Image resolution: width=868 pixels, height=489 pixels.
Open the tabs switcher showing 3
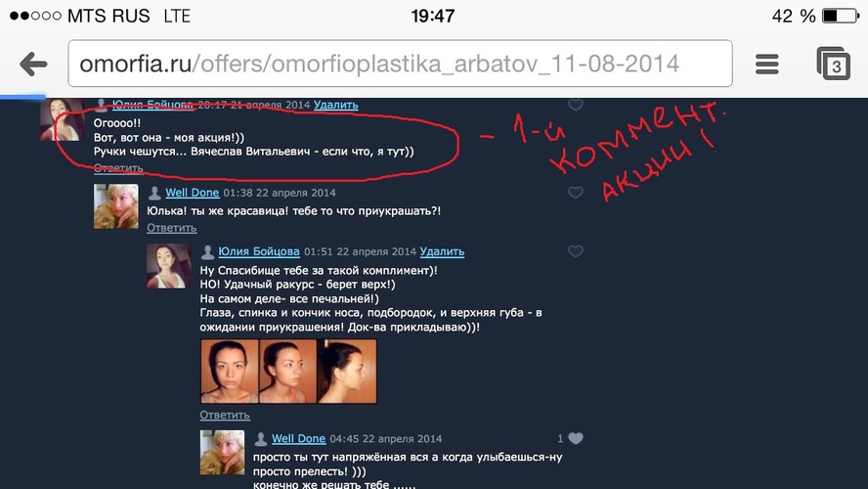(834, 64)
